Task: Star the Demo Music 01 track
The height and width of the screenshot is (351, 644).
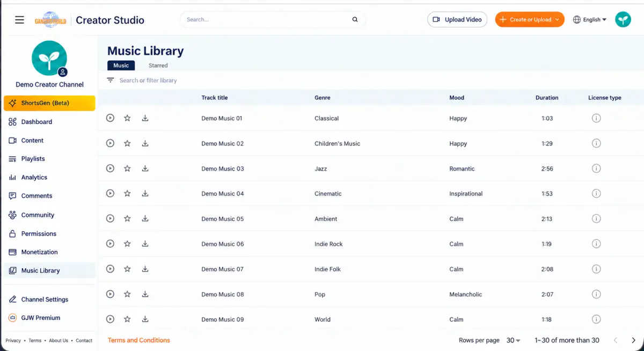Action: [x=127, y=118]
